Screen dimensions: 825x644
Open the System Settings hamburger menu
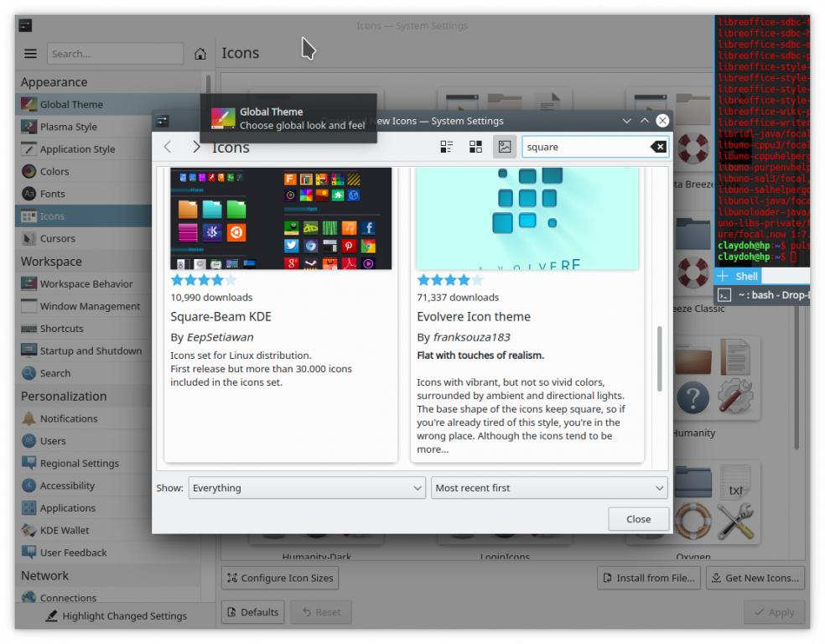pos(30,54)
